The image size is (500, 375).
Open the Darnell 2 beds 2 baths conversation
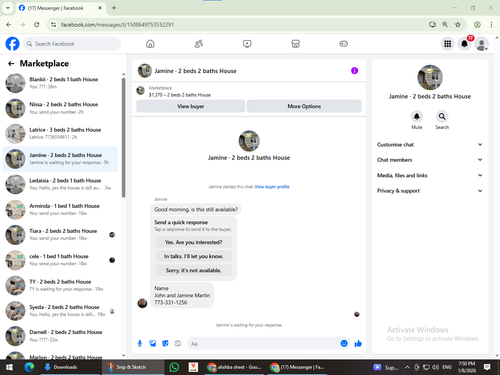60,336
